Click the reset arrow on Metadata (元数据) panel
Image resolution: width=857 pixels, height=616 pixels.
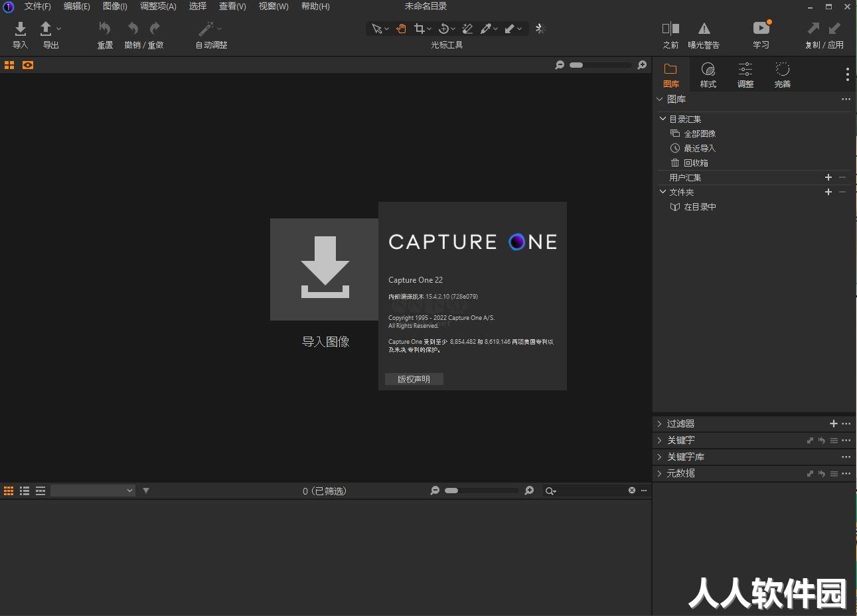[x=822, y=473]
